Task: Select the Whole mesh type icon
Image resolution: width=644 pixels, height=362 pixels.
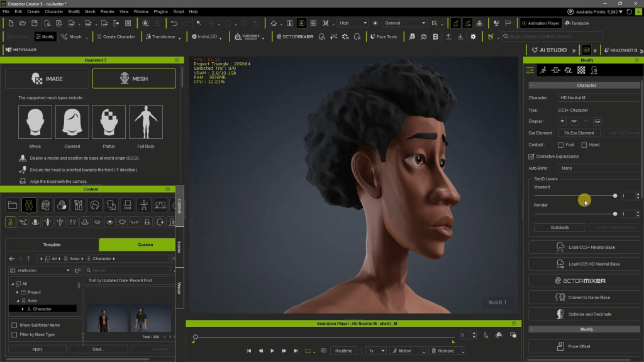Action: (35, 122)
